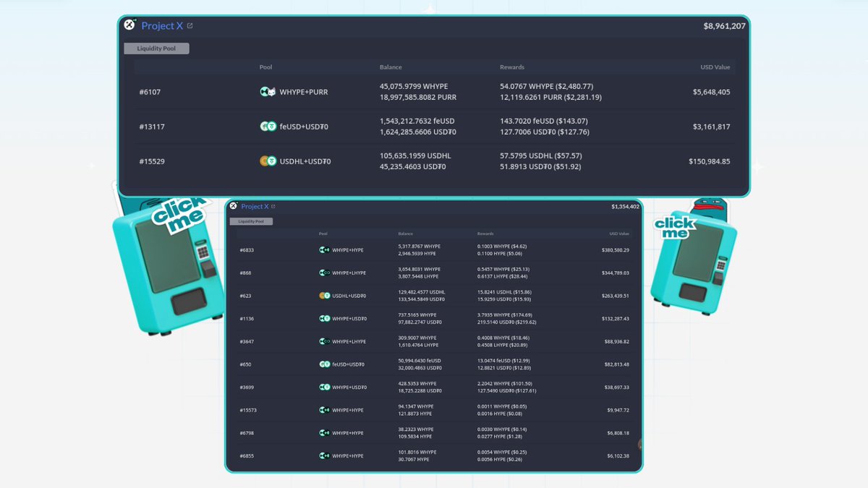Viewport: 868px width, 488px height.
Task: Click token icon in row #15573
Action: pos(325,410)
